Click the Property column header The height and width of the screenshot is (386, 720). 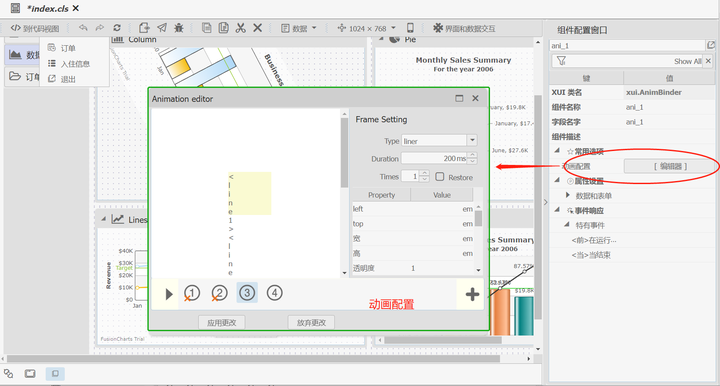tap(381, 195)
